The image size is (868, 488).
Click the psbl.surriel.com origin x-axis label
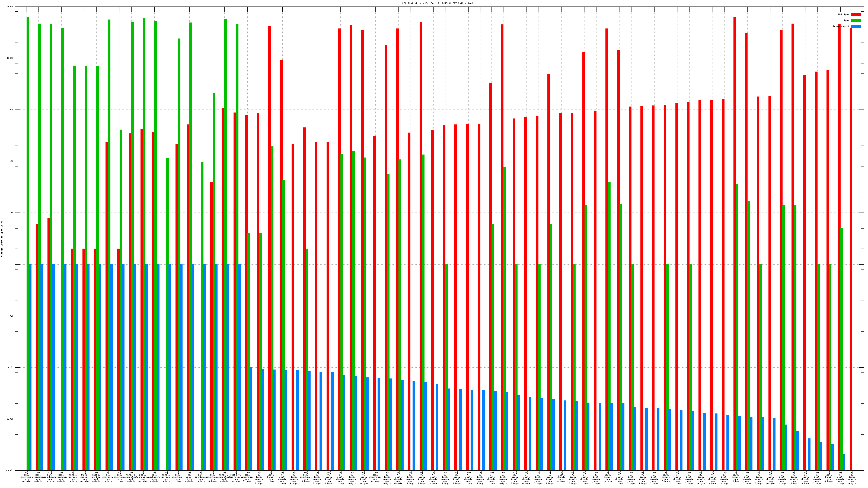142,477
